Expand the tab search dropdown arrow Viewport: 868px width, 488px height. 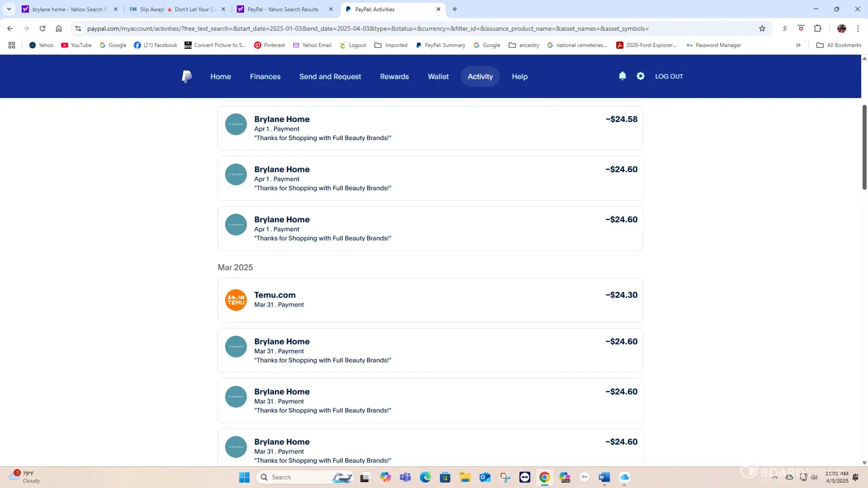coord(9,9)
